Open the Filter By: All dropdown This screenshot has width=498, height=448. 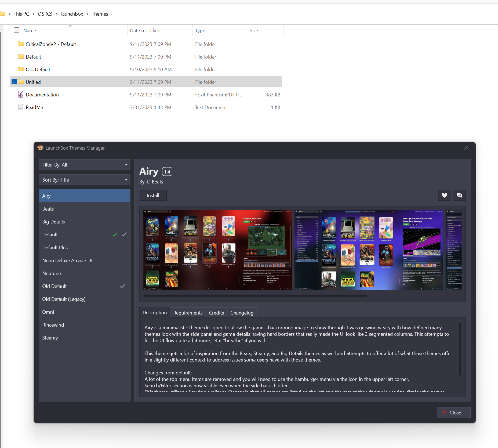85,165
